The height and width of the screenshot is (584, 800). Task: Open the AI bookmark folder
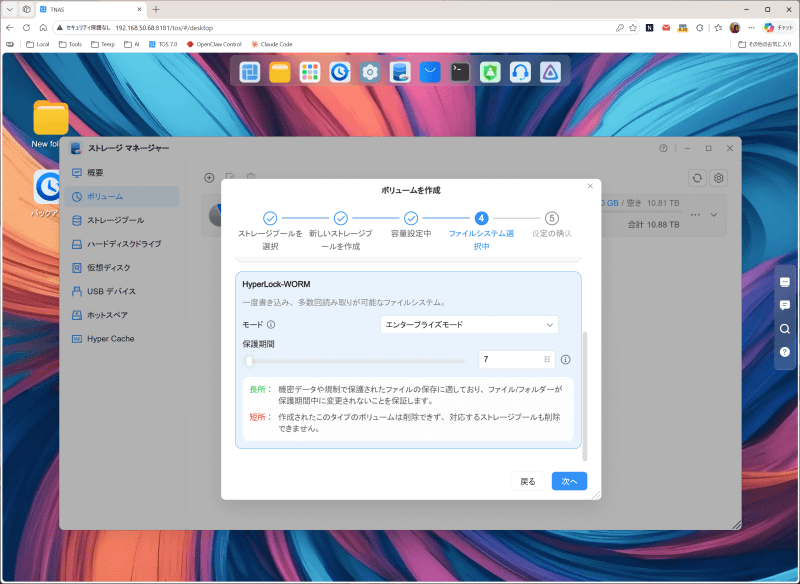(x=132, y=44)
